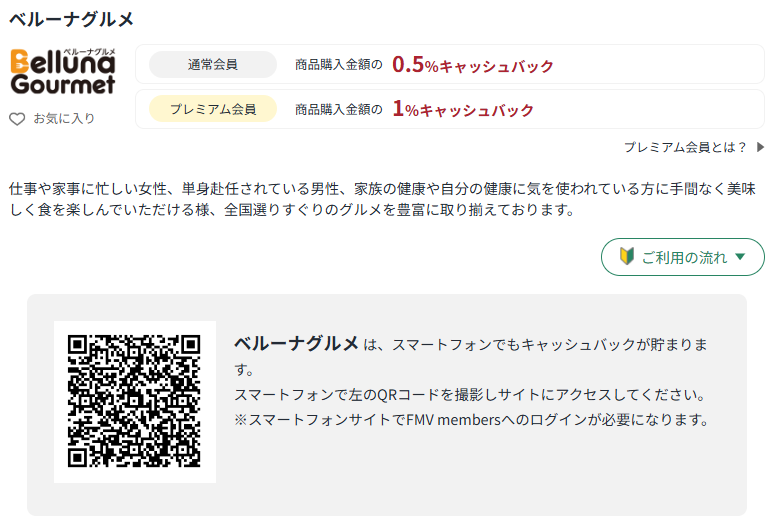Screen dimensions: 773x531
Task: Click the ご利用の流れ down-arrow triangle
Action: [x=739, y=256]
